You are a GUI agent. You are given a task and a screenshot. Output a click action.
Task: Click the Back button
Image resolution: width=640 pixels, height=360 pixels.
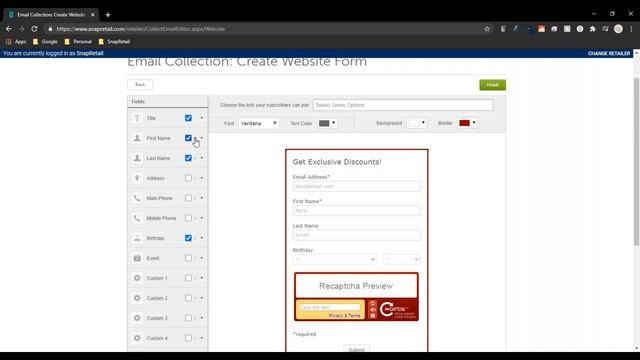click(140, 84)
